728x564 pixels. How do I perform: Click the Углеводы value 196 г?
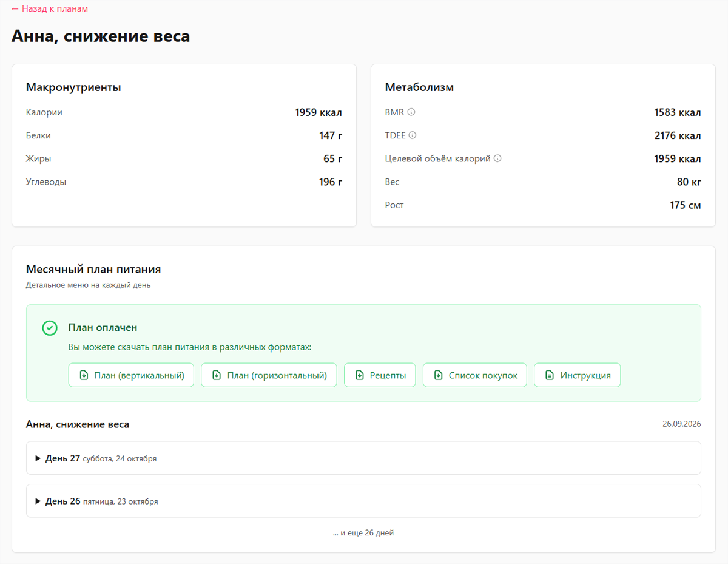coord(331,182)
